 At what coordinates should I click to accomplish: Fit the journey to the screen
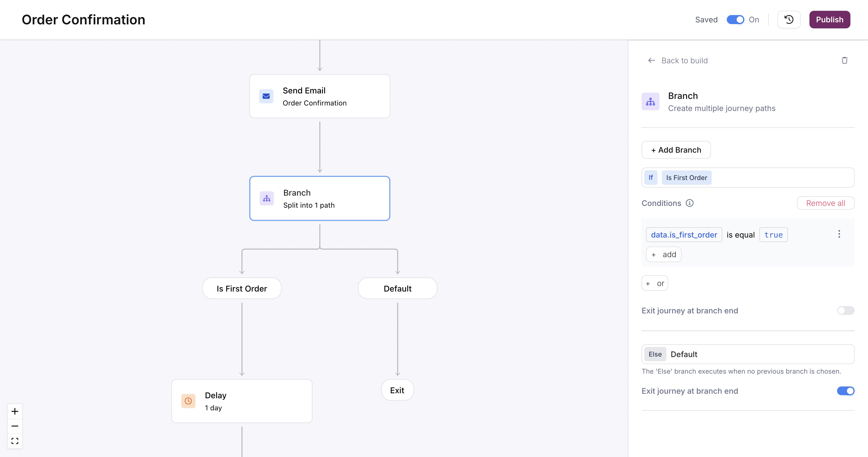15,441
